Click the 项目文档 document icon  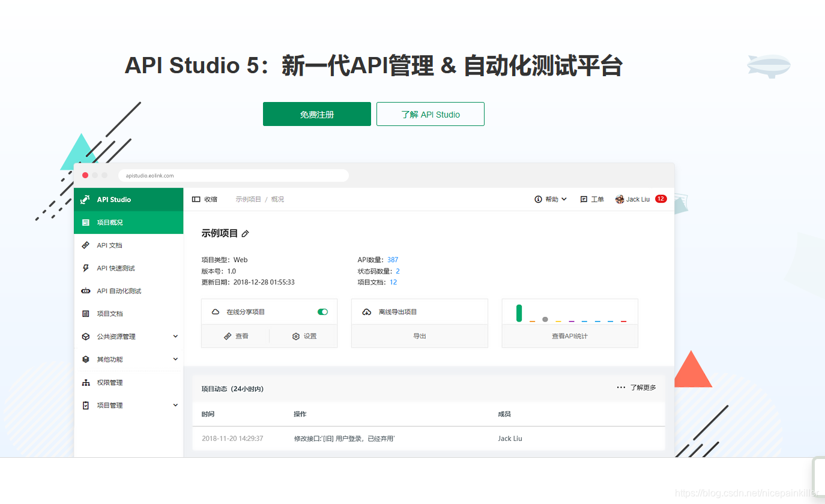pos(85,314)
